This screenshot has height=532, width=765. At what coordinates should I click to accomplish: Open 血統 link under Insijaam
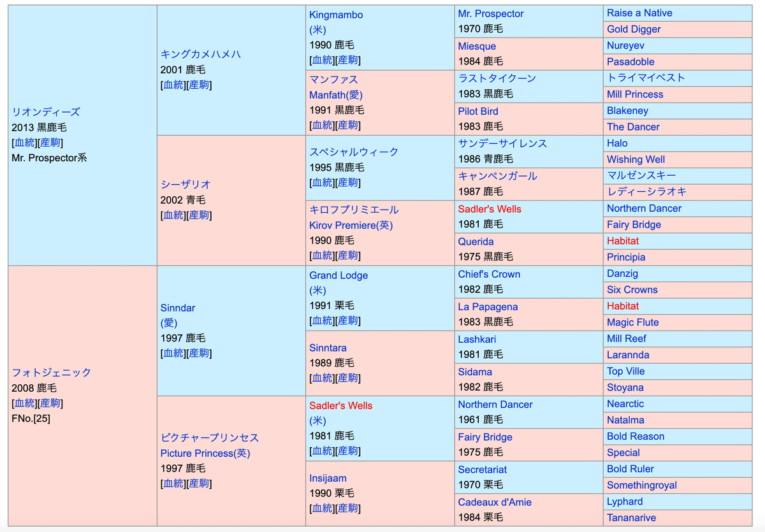tap(322, 508)
